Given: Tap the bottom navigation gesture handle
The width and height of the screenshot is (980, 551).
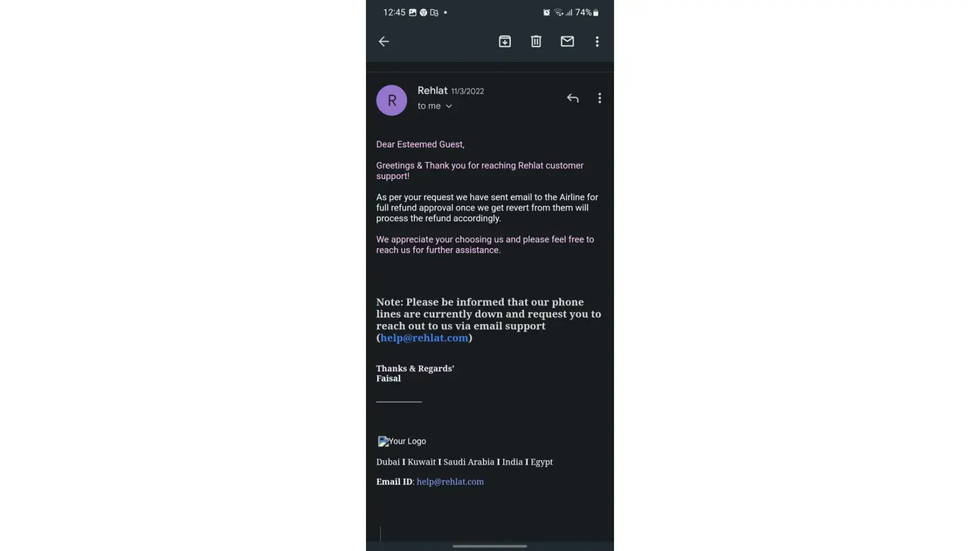Looking at the screenshot, I should [x=489, y=546].
